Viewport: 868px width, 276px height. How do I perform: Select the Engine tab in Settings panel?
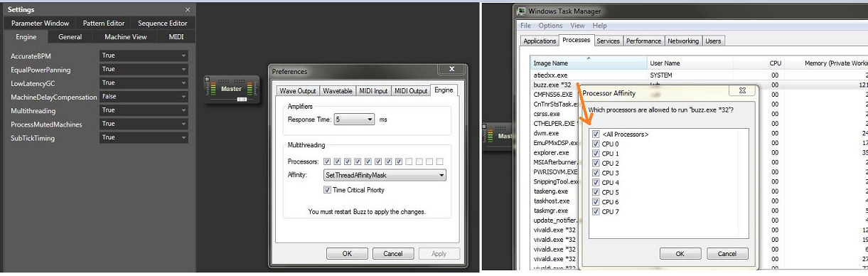pos(26,37)
